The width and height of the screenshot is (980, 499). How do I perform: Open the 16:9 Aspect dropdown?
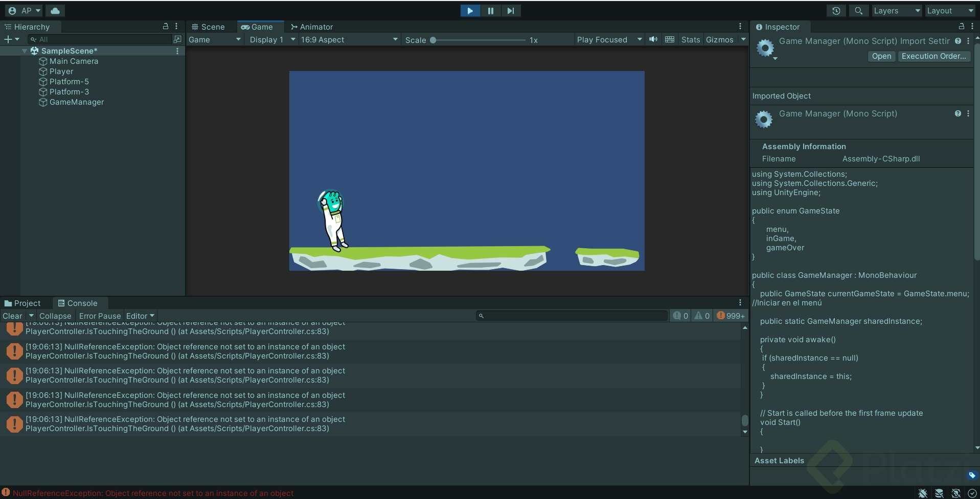pos(349,40)
